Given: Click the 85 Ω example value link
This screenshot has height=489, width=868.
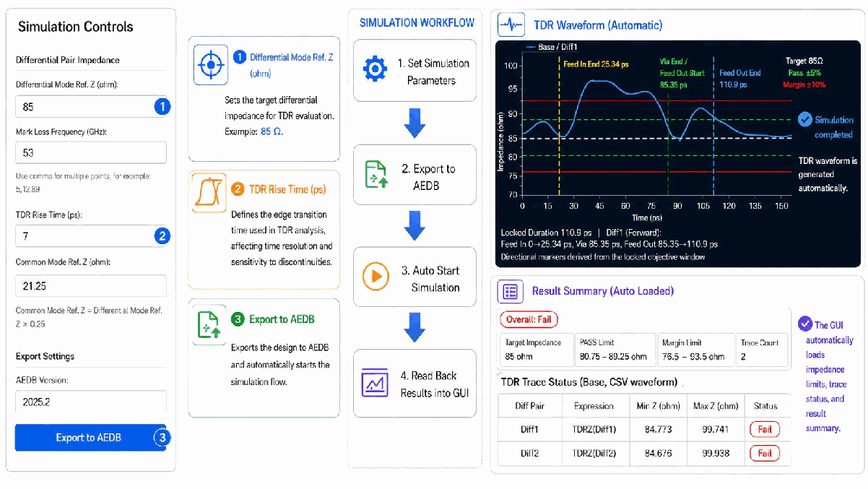Looking at the screenshot, I should click(271, 132).
